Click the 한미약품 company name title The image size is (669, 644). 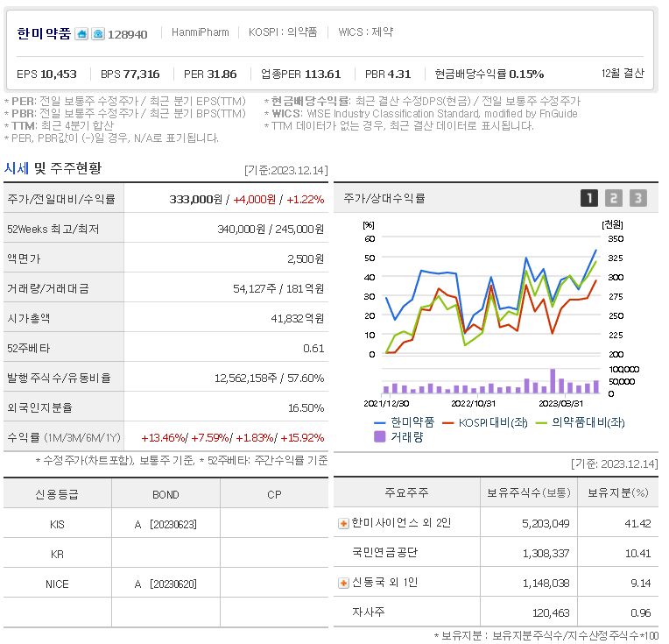tap(44, 33)
